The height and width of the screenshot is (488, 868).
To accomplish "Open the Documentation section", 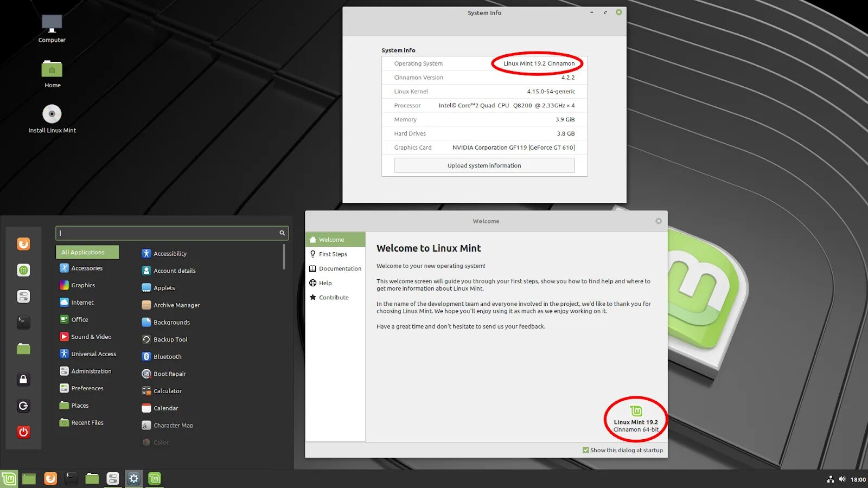I will click(335, 268).
